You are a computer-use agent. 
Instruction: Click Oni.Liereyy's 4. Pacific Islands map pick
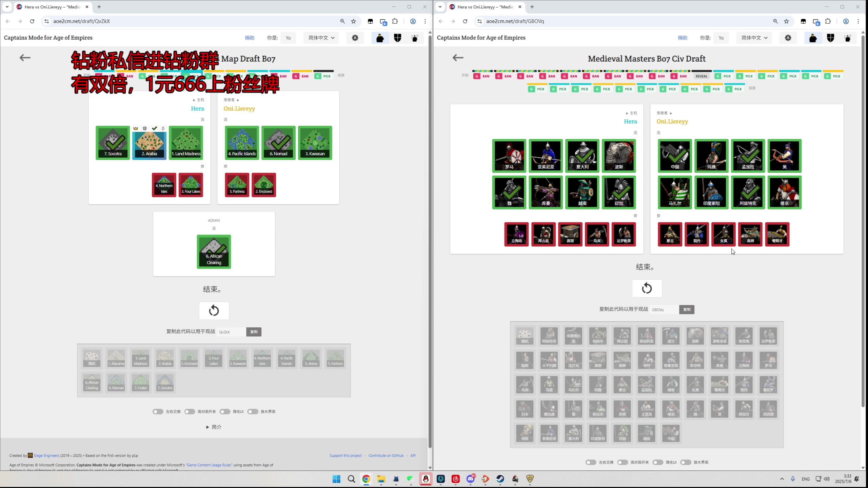[242, 143]
